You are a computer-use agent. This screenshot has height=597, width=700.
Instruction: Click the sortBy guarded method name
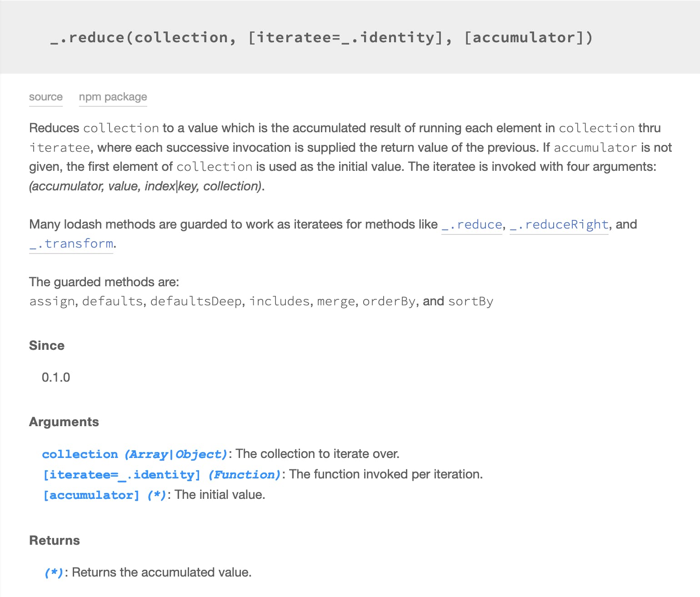pyautogui.click(x=470, y=301)
